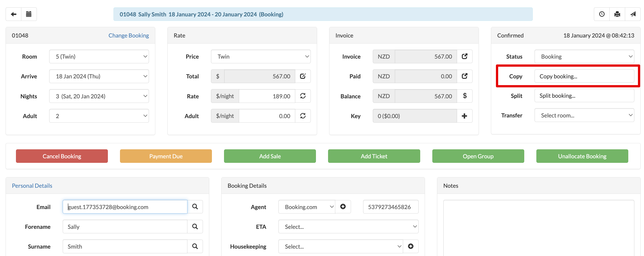Click the back arrow icon
Screen dimensions: 644x256
click(x=13, y=14)
